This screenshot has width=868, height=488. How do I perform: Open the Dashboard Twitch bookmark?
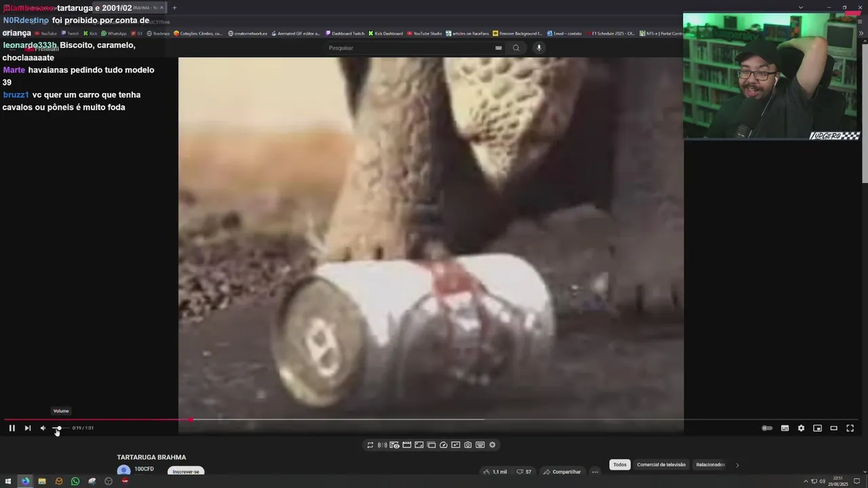(344, 33)
